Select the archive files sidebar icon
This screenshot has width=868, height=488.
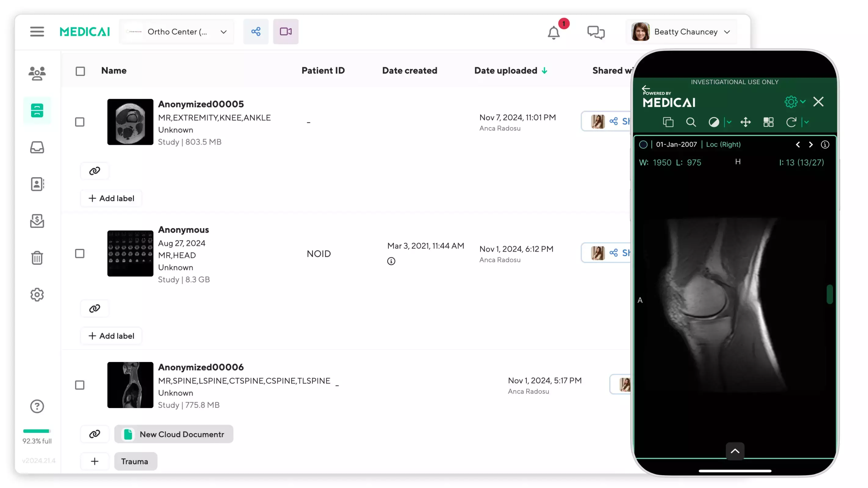[37, 110]
